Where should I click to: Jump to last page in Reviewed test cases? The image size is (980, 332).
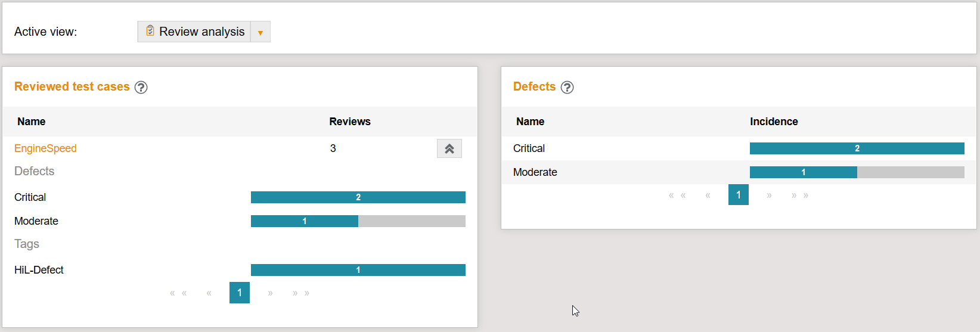click(300, 293)
